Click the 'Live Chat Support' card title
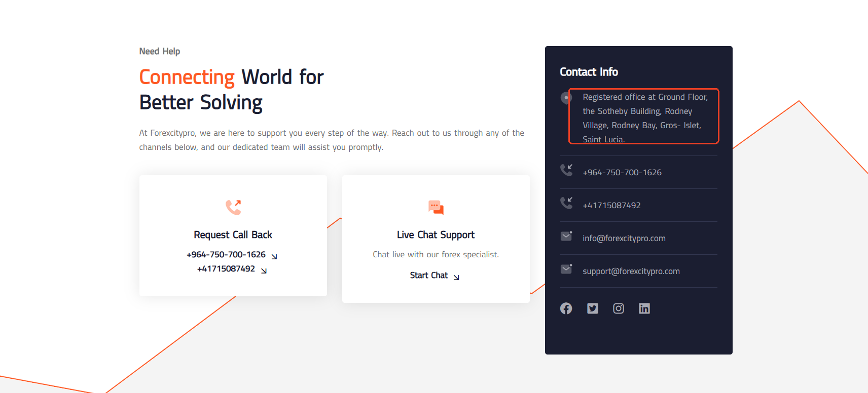Screen dimensions: 868x393 (x=436, y=235)
